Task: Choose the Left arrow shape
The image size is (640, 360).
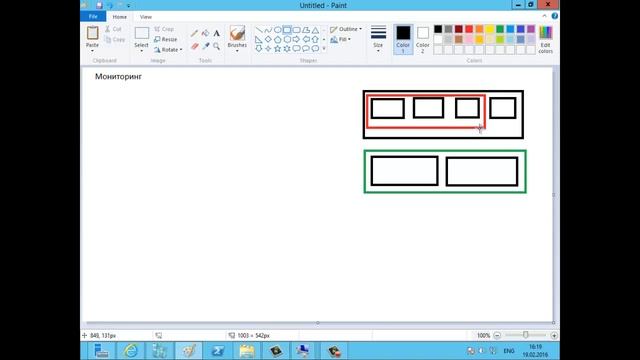Action: [x=306, y=40]
